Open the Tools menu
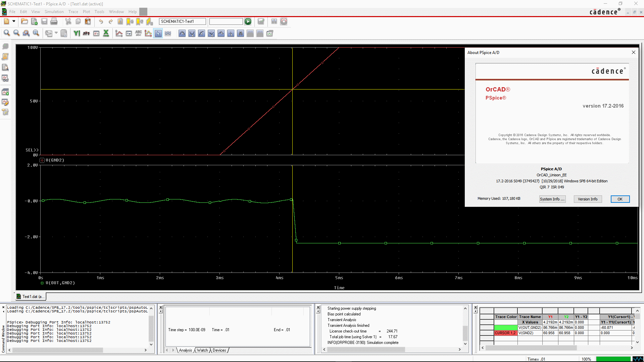The image size is (644, 362). tap(99, 12)
